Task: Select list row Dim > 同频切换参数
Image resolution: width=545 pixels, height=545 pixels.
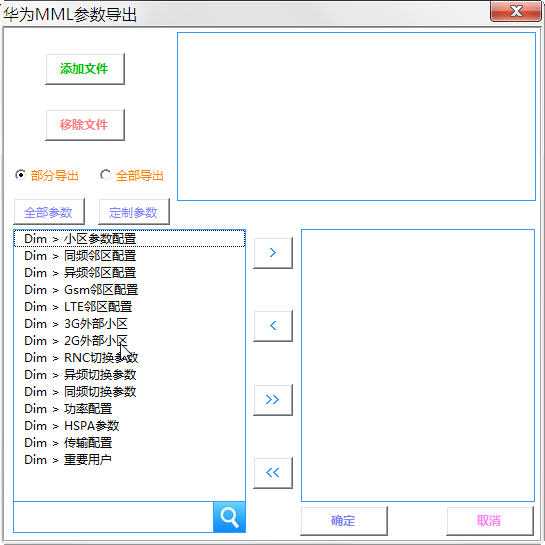Action: (129, 392)
